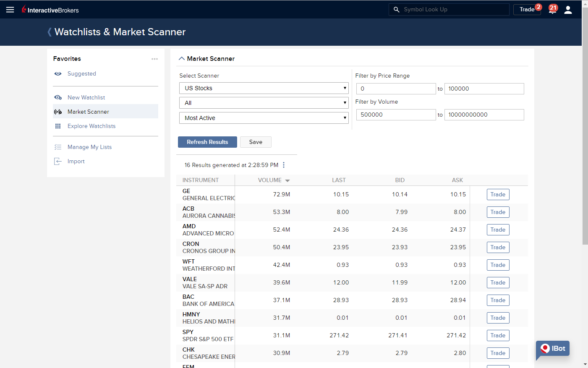The image size is (588, 368).
Task: Click the InteractiveBrokers logo
Action: tap(50, 10)
